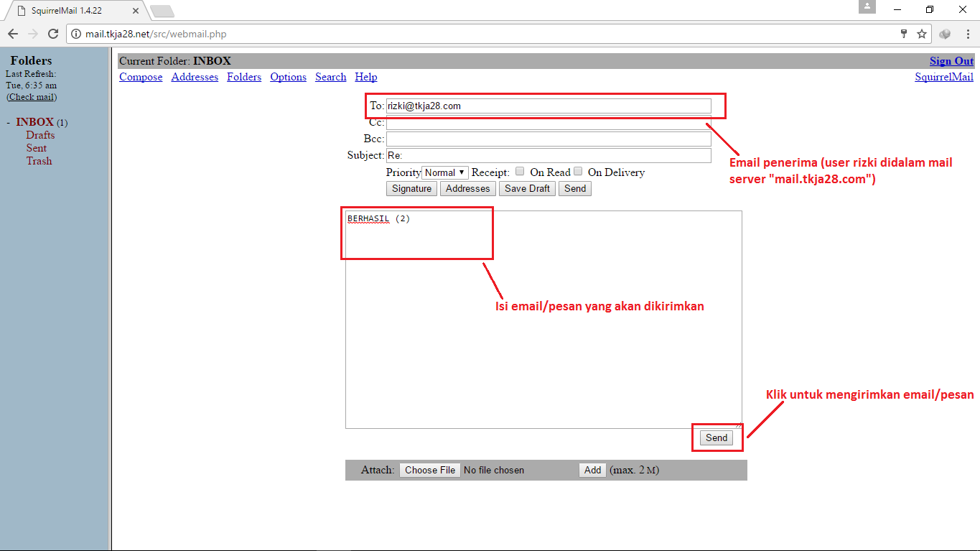
Task: Collapse the INBOX folder tree
Action: point(9,121)
